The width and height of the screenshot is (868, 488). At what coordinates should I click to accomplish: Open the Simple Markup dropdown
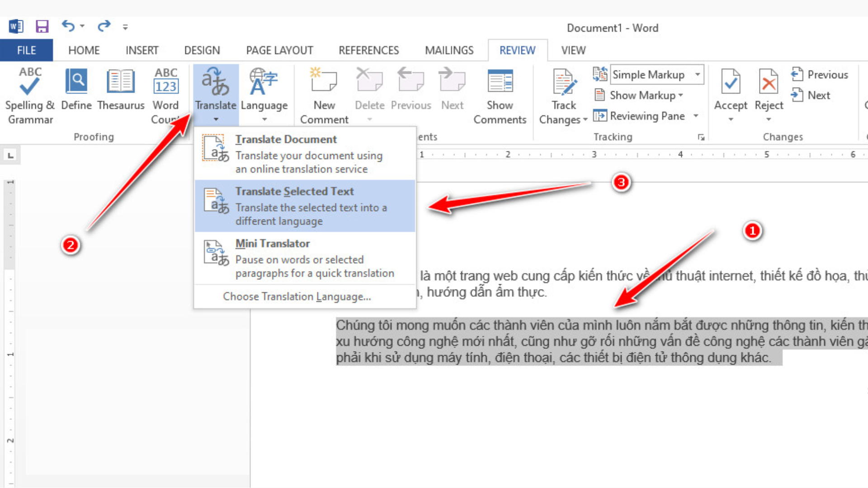click(x=698, y=75)
